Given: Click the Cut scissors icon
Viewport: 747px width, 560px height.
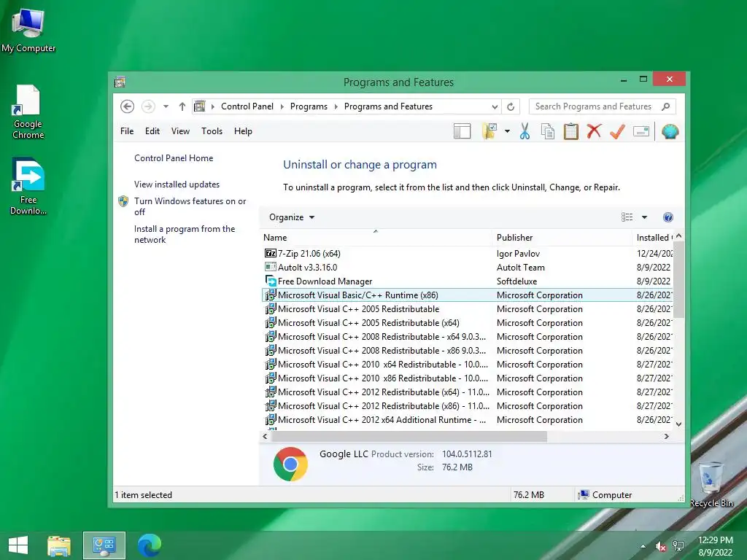Looking at the screenshot, I should (x=525, y=131).
